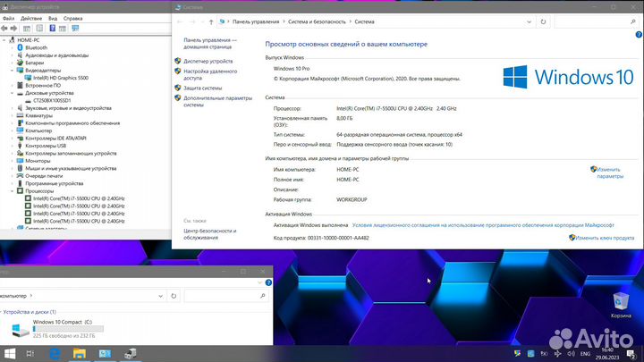Click the Мыши и иные указывающие устройства mouse icon
The height and width of the screenshot is (362, 644).
point(20,168)
